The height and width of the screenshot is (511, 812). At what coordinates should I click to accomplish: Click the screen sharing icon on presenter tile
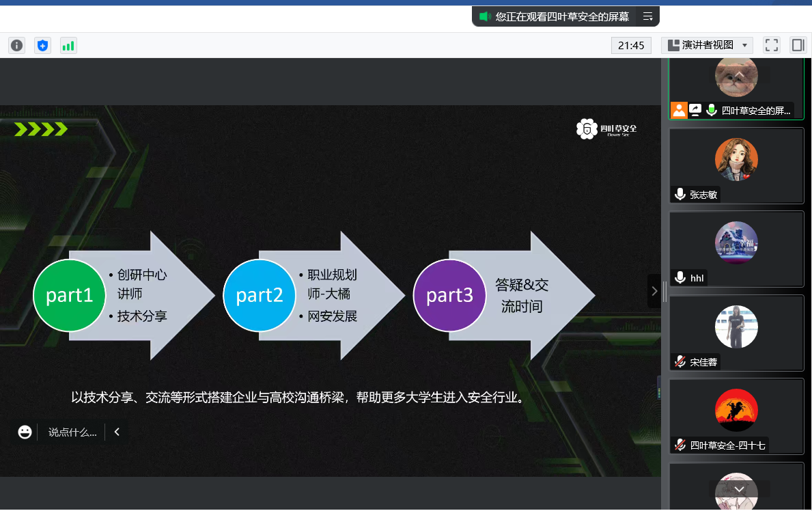click(x=695, y=110)
